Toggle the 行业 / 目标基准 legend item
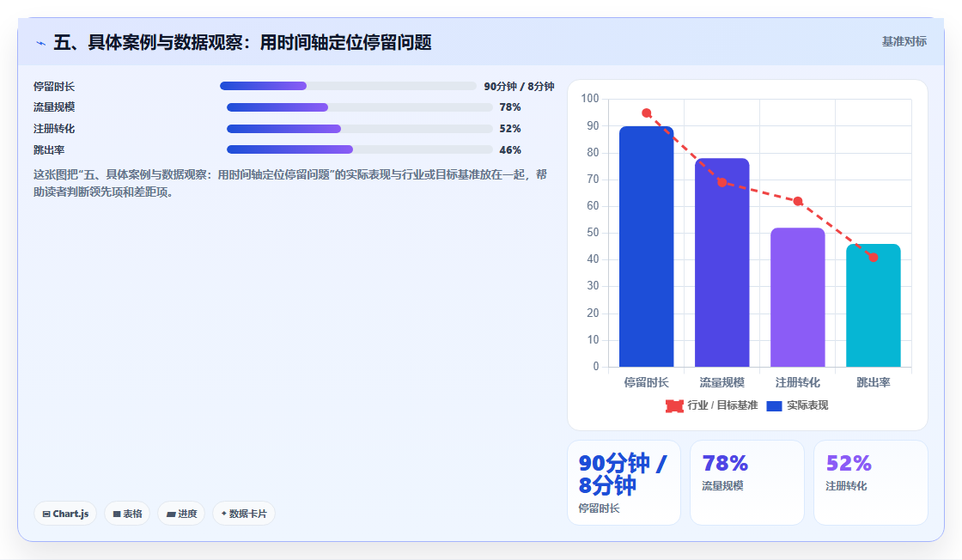The image size is (962, 560). click(x=712, y=405)
